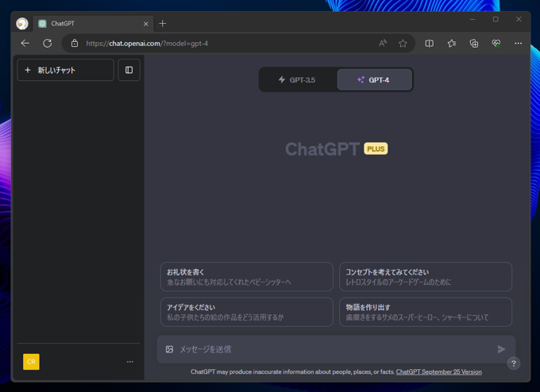
Task: Open the CR user account avatar
Action: coord(31,362)
